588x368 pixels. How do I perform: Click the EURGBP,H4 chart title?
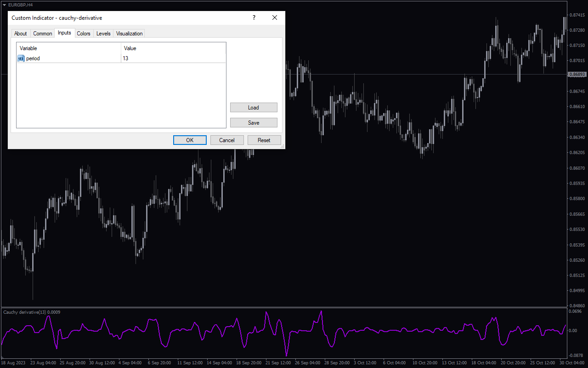pos(20,5)
